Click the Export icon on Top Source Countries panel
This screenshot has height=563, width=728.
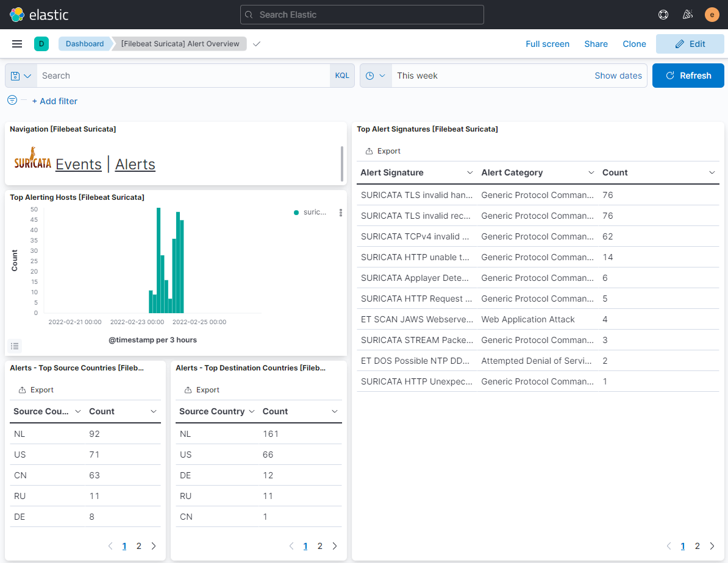click(x=21, y=389)
